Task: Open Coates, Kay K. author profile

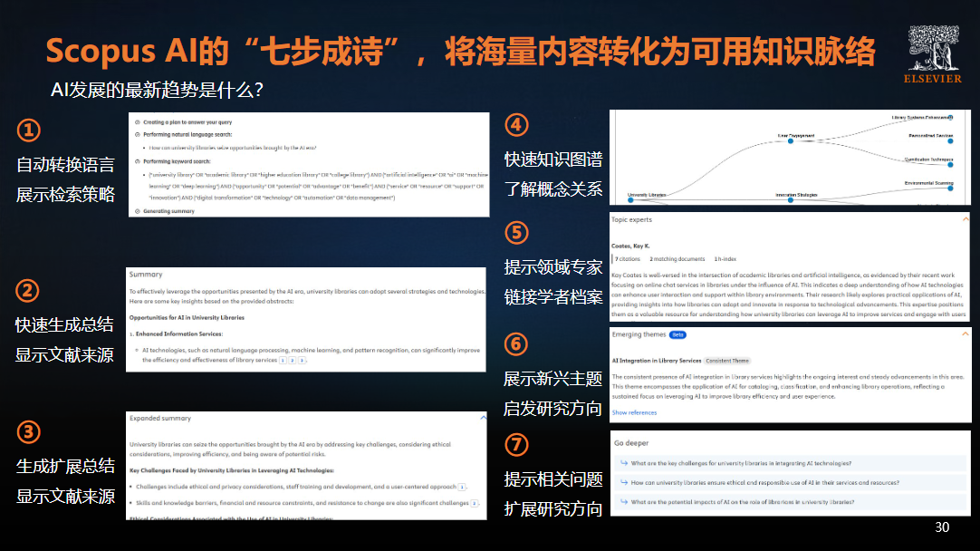Action: [x=633, y=246]
